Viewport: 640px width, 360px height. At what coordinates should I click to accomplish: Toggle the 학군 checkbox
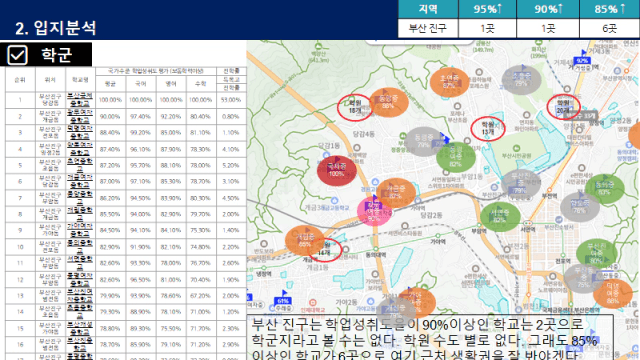click(x=17, y=55)
